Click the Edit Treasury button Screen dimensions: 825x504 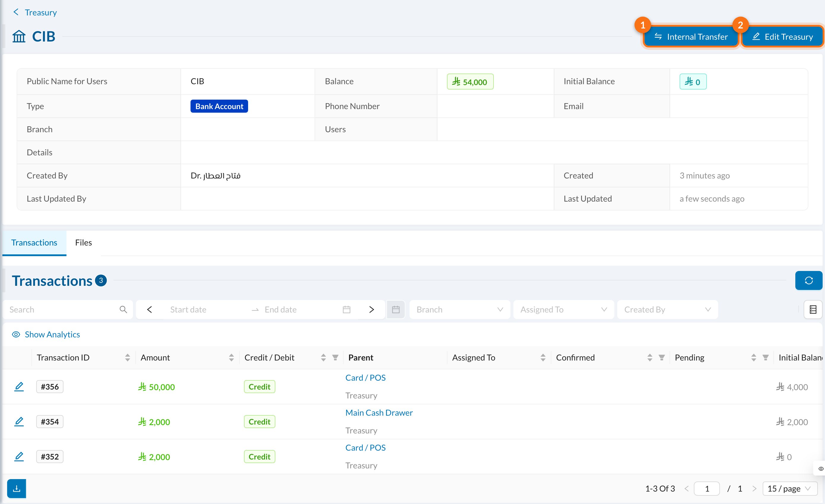click(782, 36)
